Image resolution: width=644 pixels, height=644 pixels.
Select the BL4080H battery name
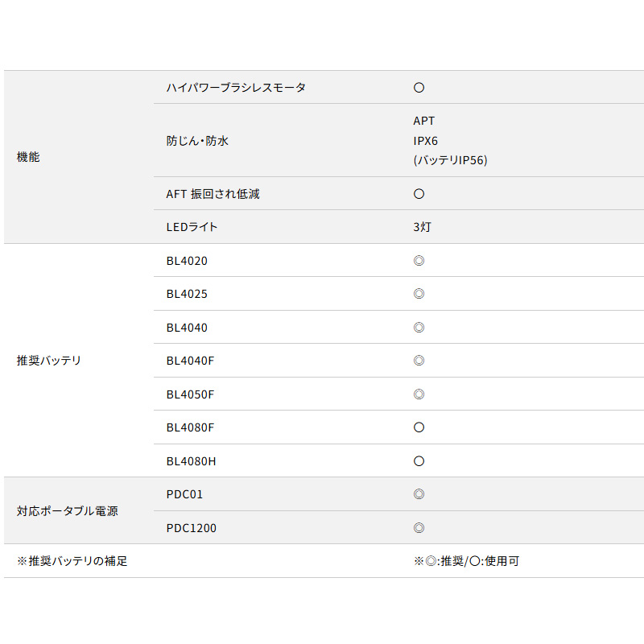(191, 461)
